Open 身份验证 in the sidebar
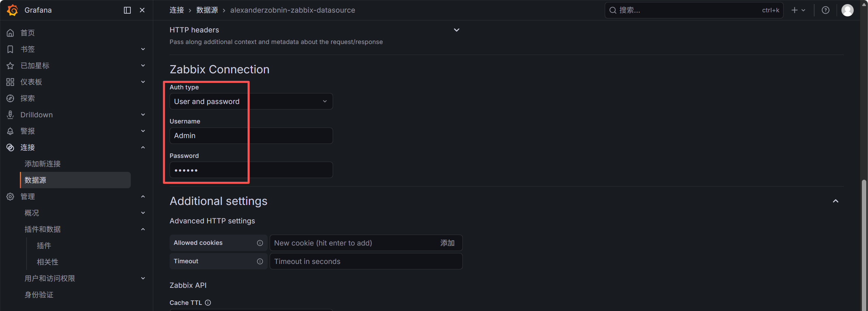The width and height of the screenshot is (868, 311). pyautogui.click(x=39, y=295)
